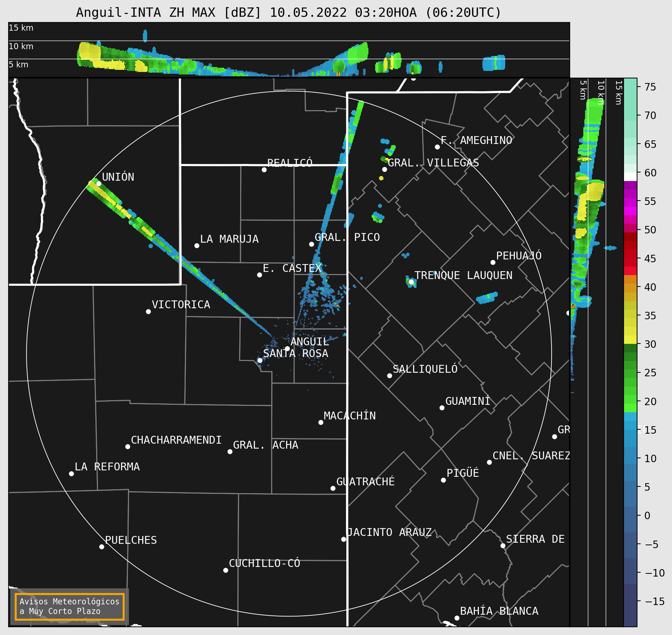Click the VICTORICA label

pyautogui.click(x=181, y=305)
